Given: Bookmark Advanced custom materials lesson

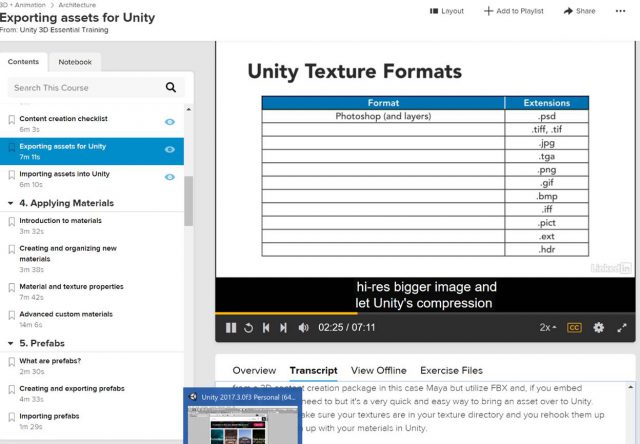Looking at the screenshot, I should click(11, 315).
